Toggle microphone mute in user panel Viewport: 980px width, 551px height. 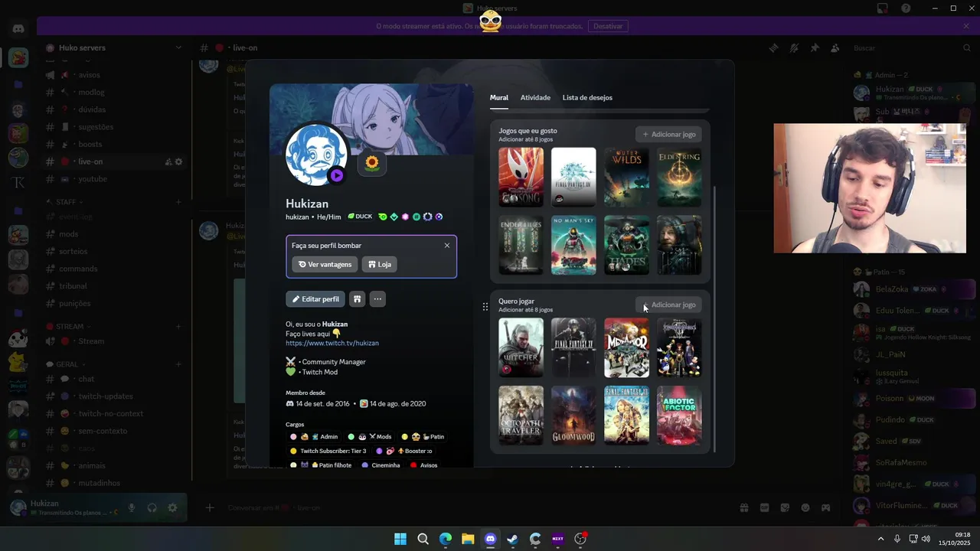pos(132,507)
